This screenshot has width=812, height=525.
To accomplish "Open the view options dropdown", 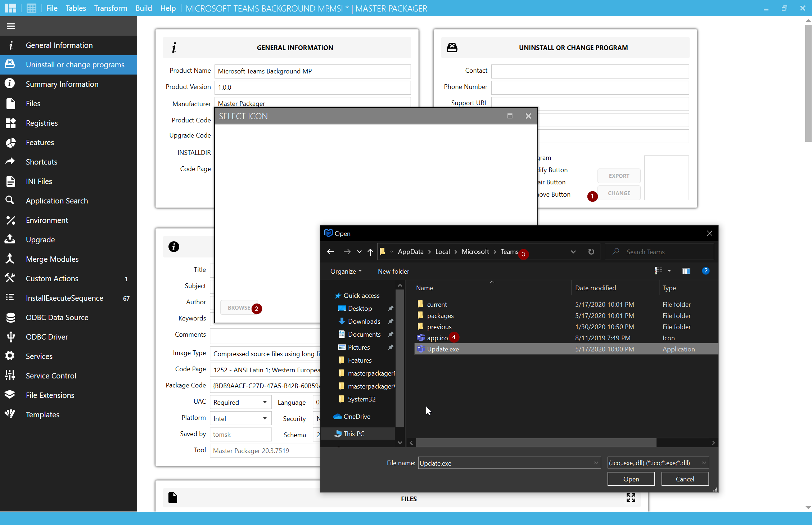I will (669, 271).
